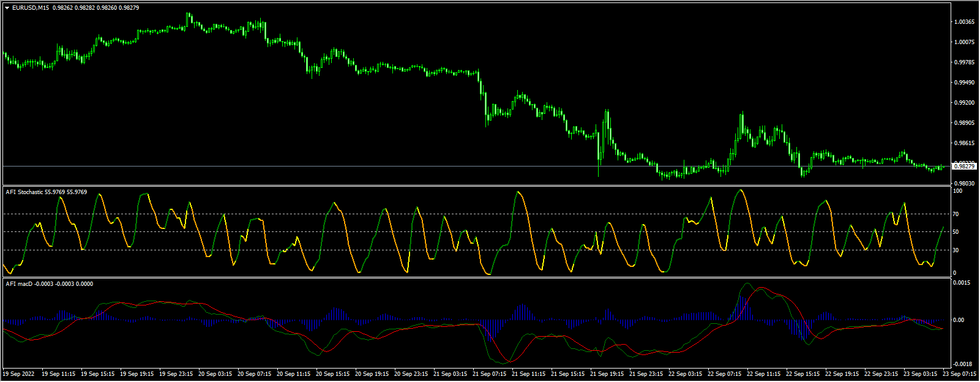Click the 20 Sep 15:15 time label
The image size is (980, 382).
coord(334,373)
